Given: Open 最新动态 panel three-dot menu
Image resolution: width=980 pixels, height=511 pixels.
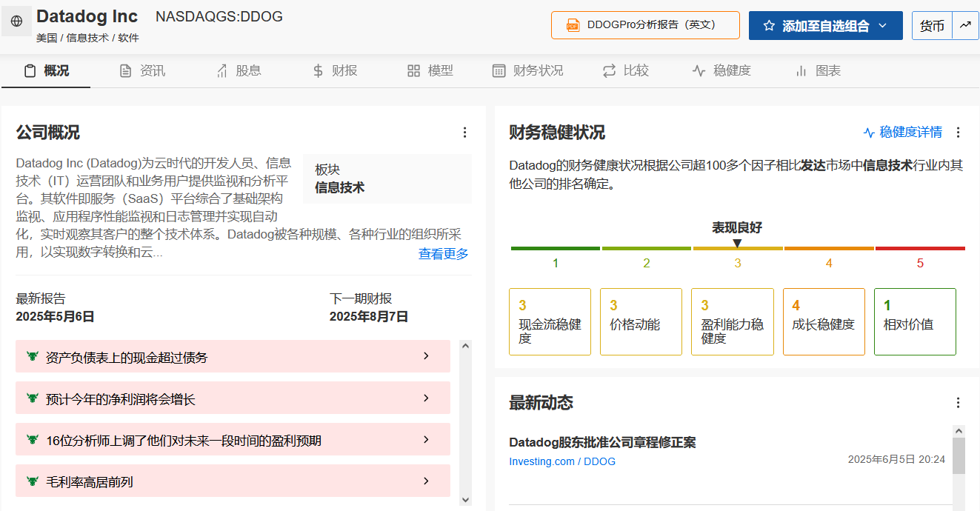Looking at the screenshot, I should coord(958,403).
